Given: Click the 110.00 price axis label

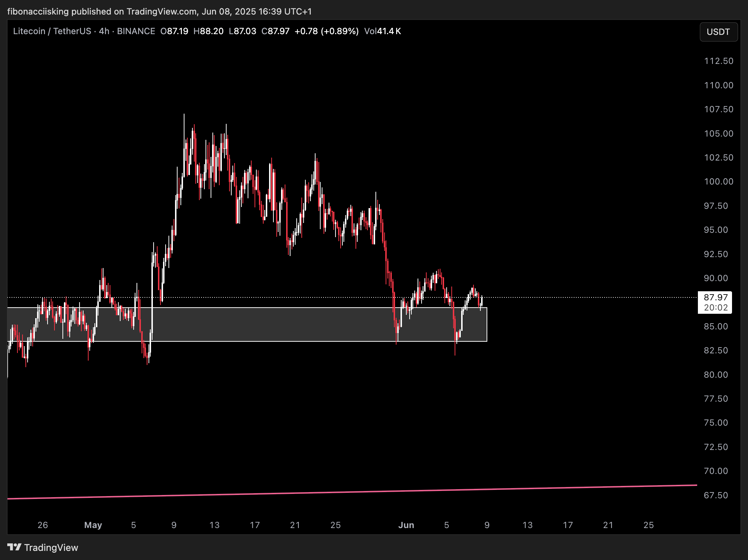Looking at the screenshot, I should [719, 85].
